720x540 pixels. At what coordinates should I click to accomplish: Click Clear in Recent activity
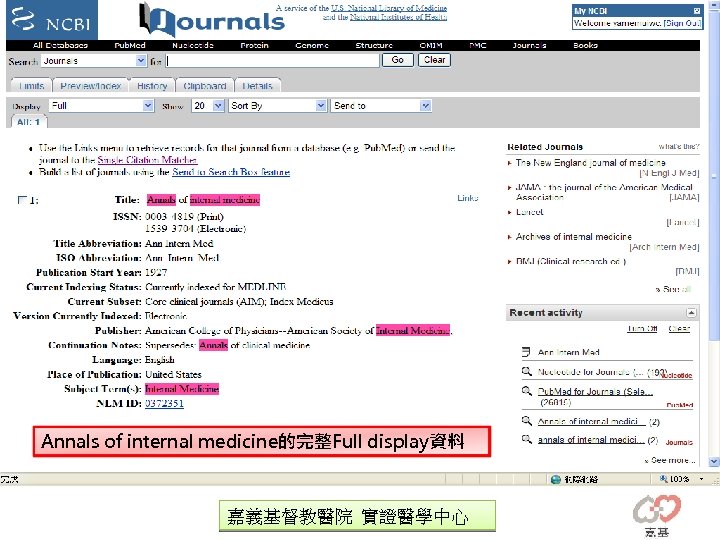[x=679, y=329]
